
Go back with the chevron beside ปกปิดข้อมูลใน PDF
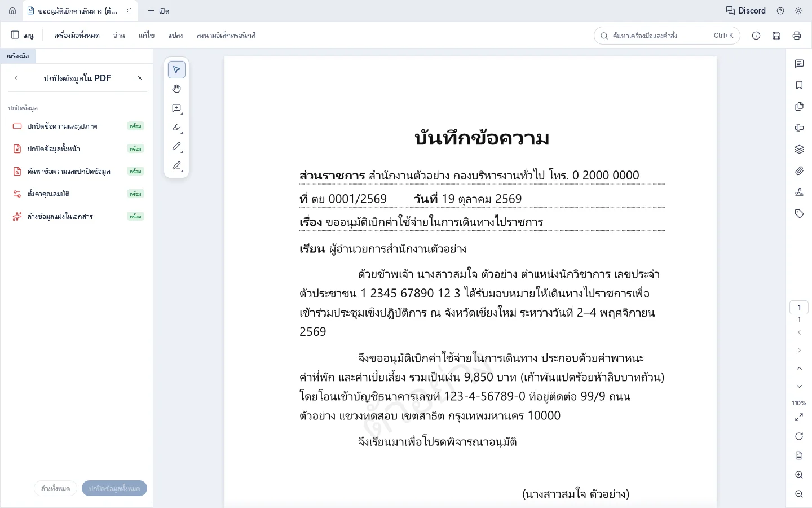(16, 78)
